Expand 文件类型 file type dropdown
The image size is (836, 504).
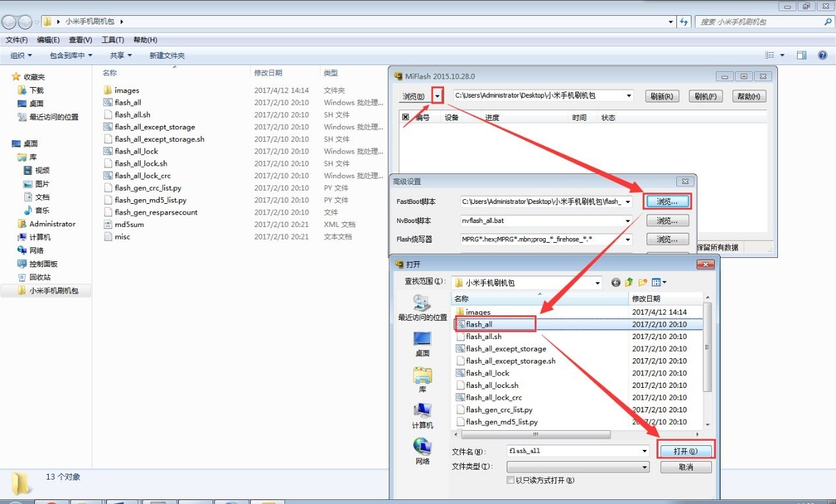click(x=645, y=466)
